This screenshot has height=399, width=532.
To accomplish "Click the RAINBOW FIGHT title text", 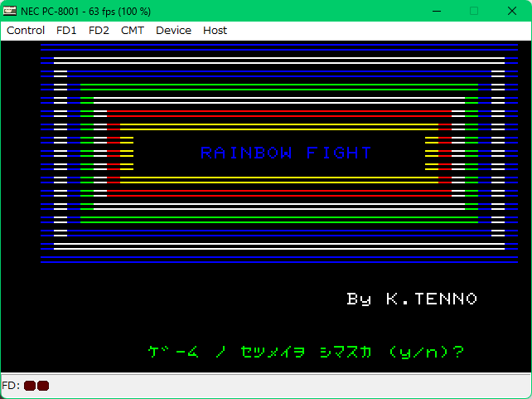I will coord(286,153).
